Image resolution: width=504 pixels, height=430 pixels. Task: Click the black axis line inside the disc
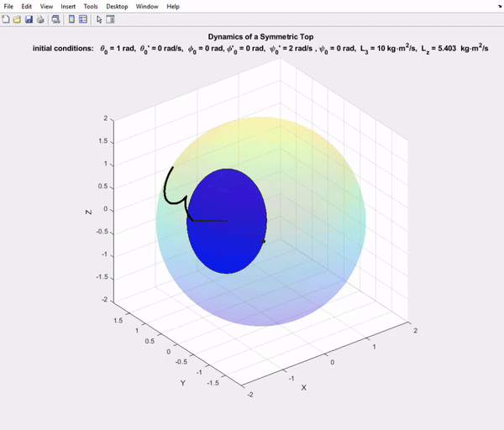click(x=210, y=221)
